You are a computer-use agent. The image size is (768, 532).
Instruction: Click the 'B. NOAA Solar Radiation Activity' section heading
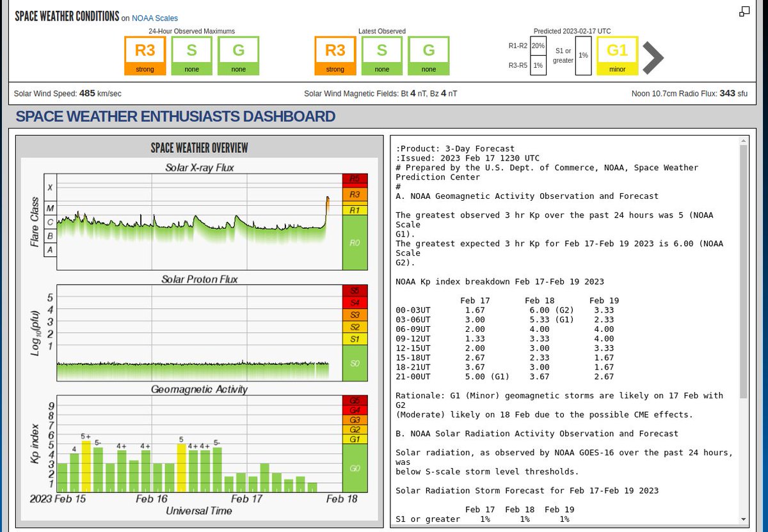[x=537, y=434]
